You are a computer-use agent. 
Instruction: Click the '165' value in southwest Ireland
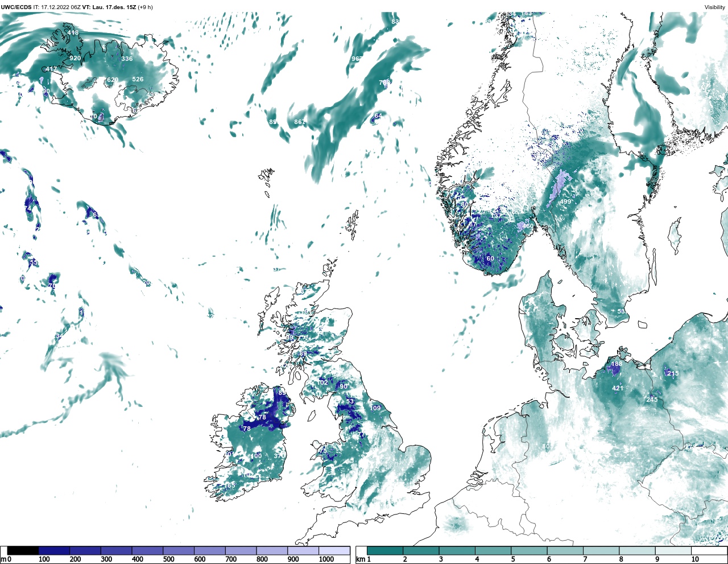pyautogui.click(x=230, y=485)
